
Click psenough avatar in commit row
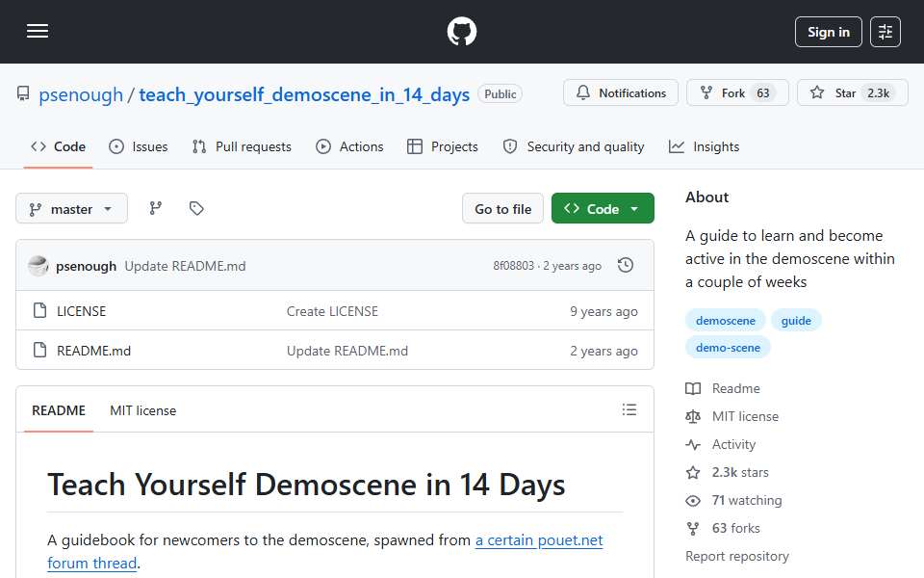(x=38, y=266)
